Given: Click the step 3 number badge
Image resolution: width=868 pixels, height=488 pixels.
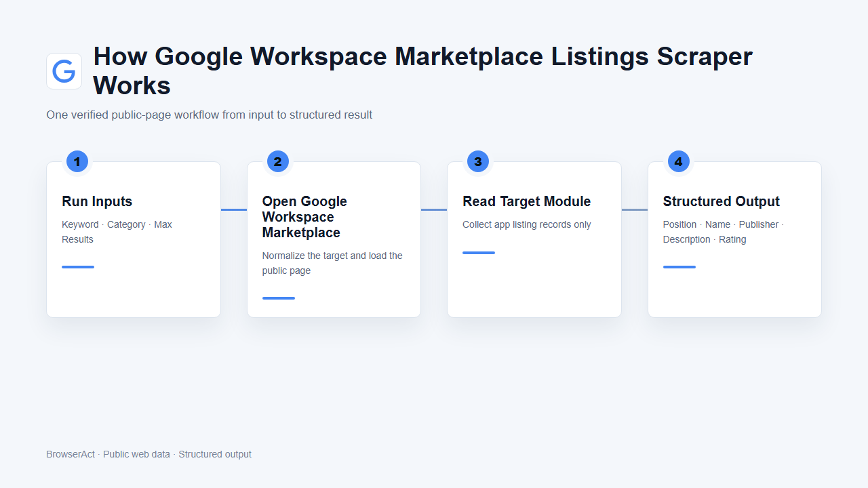Looking at the screenshot, I should pyautogui.click(x=478, y=161).
